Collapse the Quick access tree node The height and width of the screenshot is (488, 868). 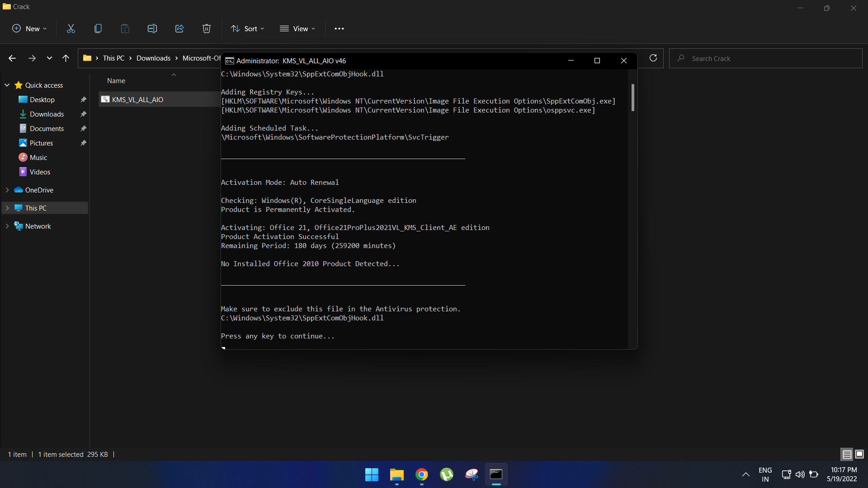(7, 85)
